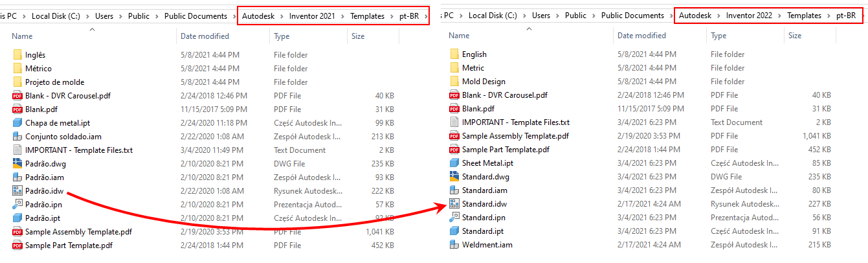Click Sheet Metal.ipt part icon
The height and width of the screenshot is (263, 868).
click(454, 163)
